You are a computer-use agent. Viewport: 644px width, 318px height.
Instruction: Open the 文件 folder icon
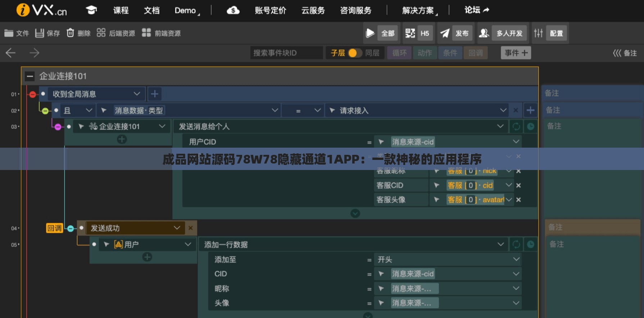coord(9,33)
